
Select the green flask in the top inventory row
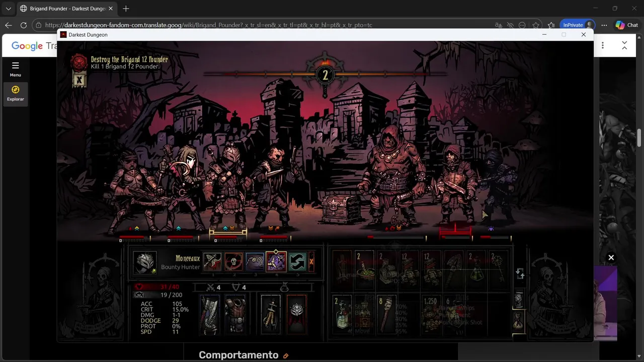click(x=476, y=270)
